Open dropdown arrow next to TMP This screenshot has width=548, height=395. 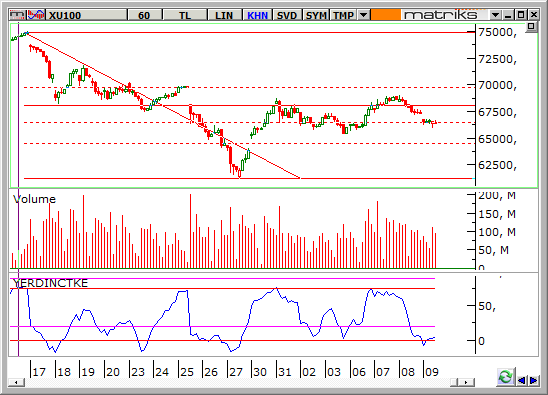pyautogui.click(x=364, y=15)
